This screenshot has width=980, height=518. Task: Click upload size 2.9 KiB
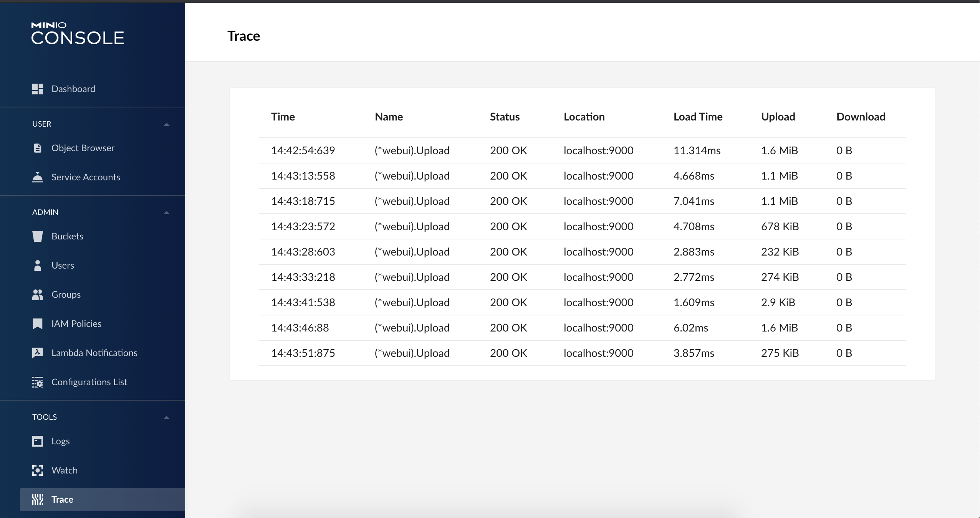click(778, 302)
